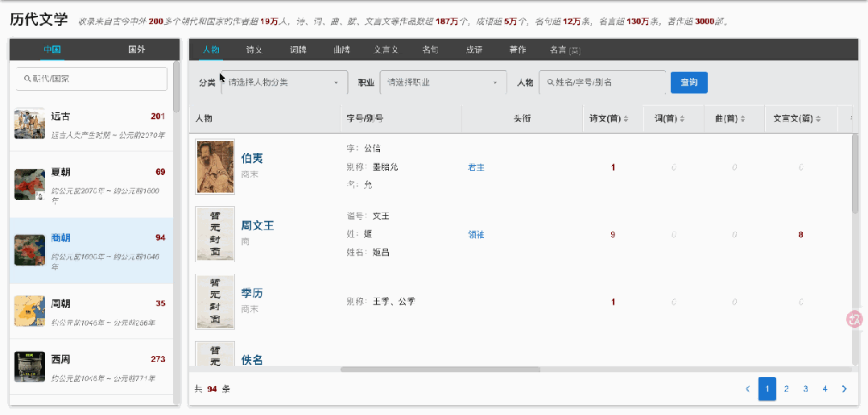
Task: Select the 中国 sidebar tab
Action: [x=52, y=49]
